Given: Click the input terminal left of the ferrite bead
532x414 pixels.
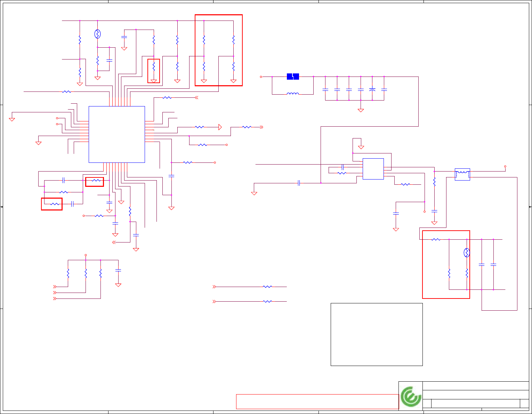Looking at the screenshot, I should [261, 77].
